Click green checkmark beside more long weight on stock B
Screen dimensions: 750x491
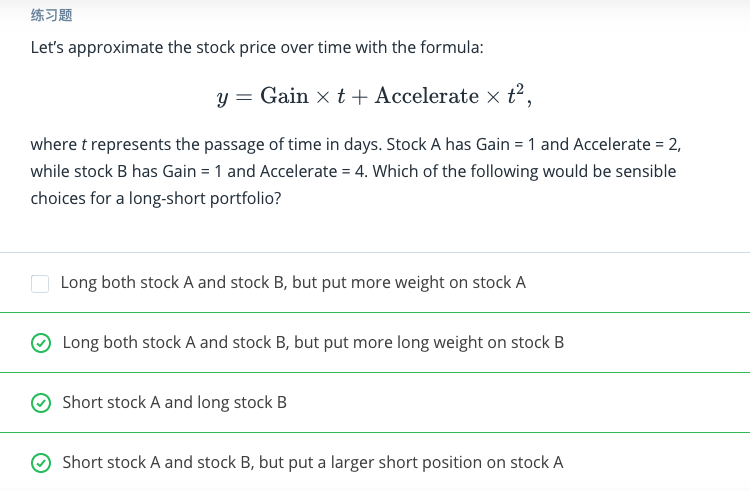tap(40, 343)
